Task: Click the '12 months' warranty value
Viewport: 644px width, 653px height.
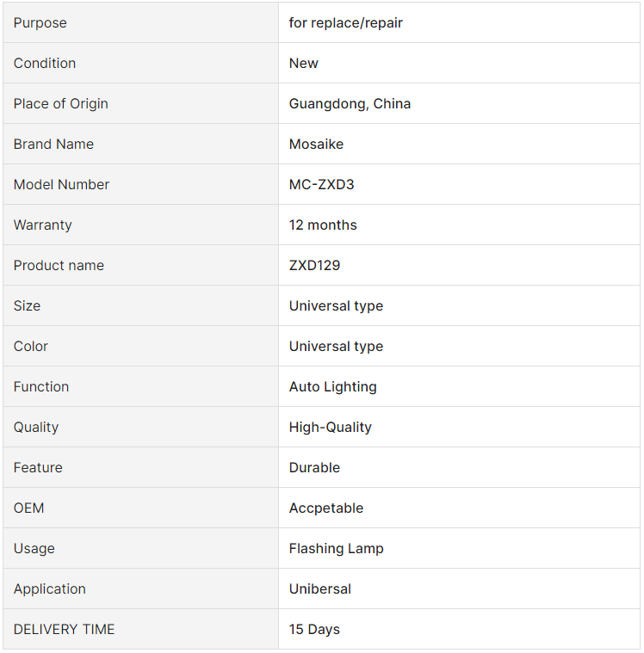Action: pyautogui.click(x=323, y=225)
